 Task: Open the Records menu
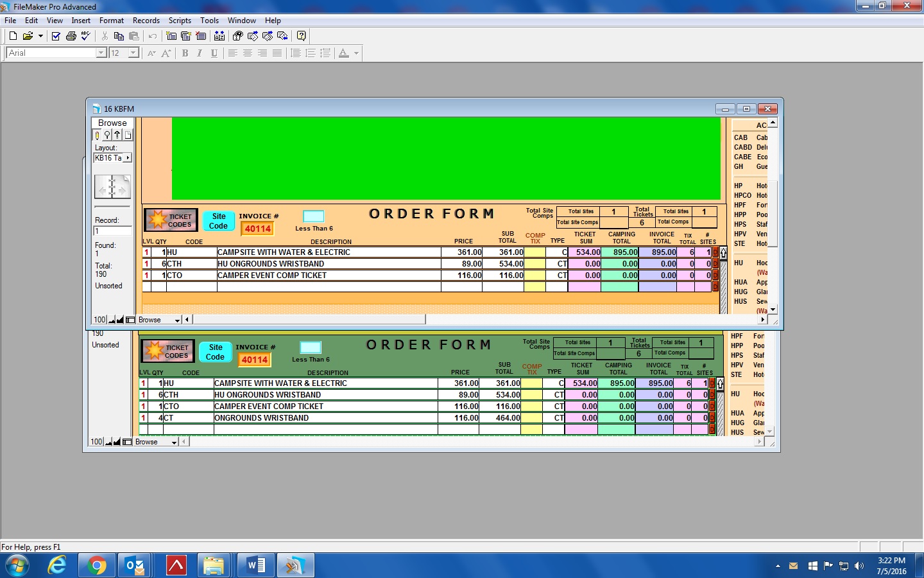point(146,21)
